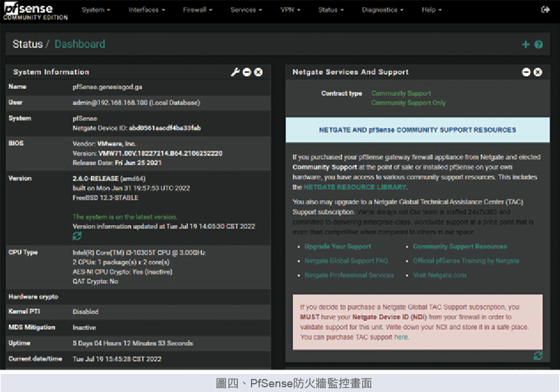Click the Status breadcrumb in the header

click(x=27, y=44)
